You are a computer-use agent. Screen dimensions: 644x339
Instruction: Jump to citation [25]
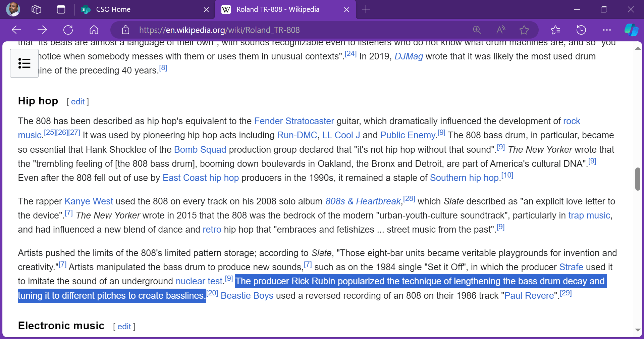[50, 133]
